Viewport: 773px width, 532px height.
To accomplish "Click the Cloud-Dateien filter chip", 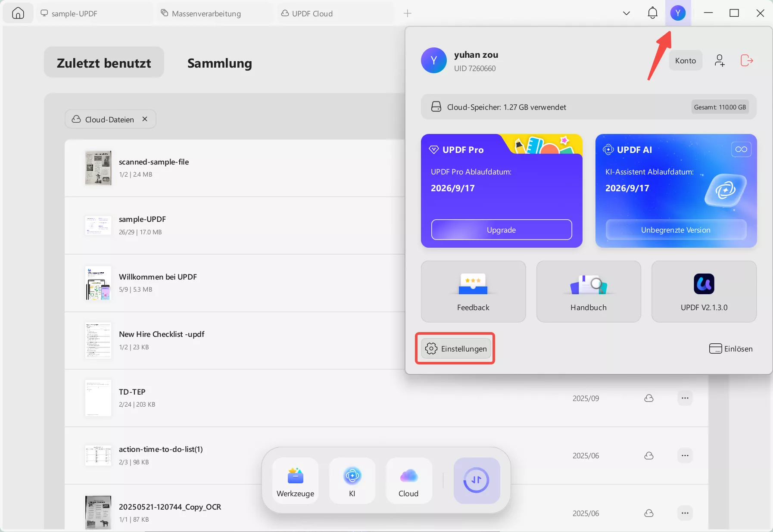I will pos(110,119).
